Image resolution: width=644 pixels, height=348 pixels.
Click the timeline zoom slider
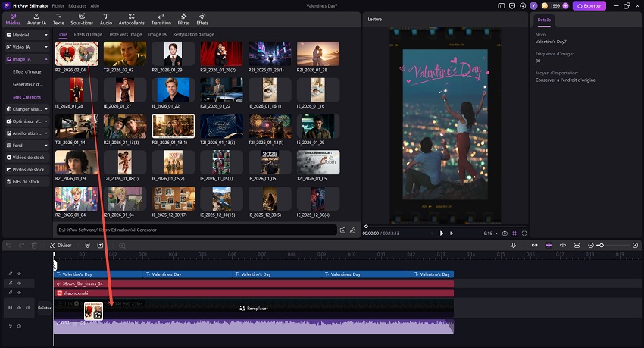pos(601,245)
